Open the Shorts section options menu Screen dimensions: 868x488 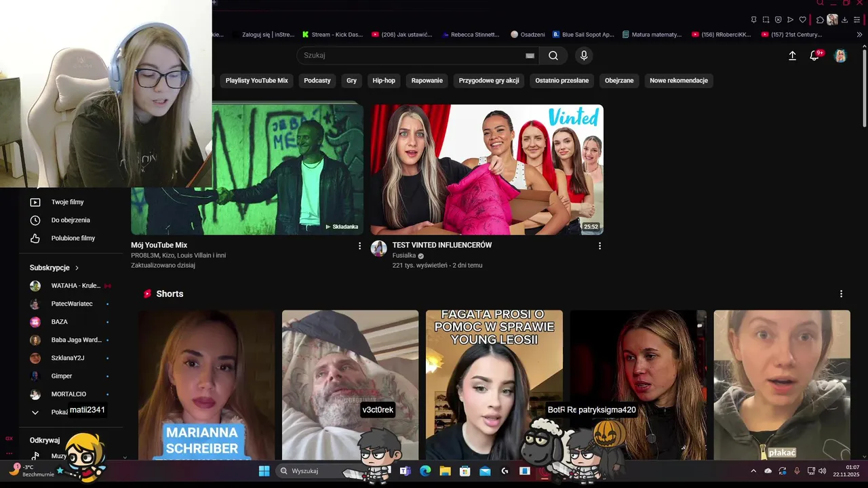(x=841, y=294)
